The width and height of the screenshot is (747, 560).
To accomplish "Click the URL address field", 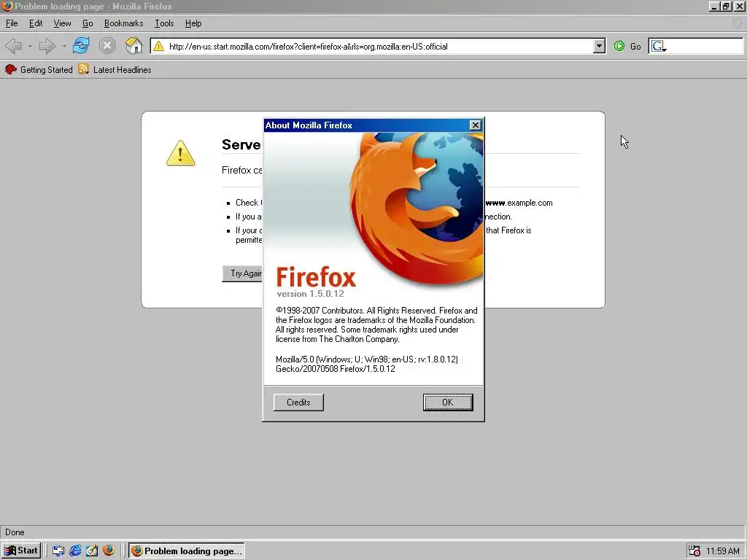I will 379,46.
